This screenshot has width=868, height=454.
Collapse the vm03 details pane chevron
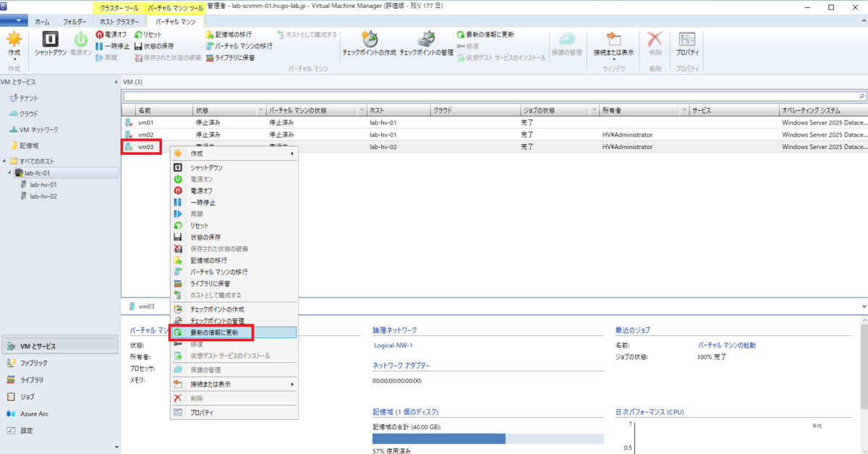pos(863,306)
